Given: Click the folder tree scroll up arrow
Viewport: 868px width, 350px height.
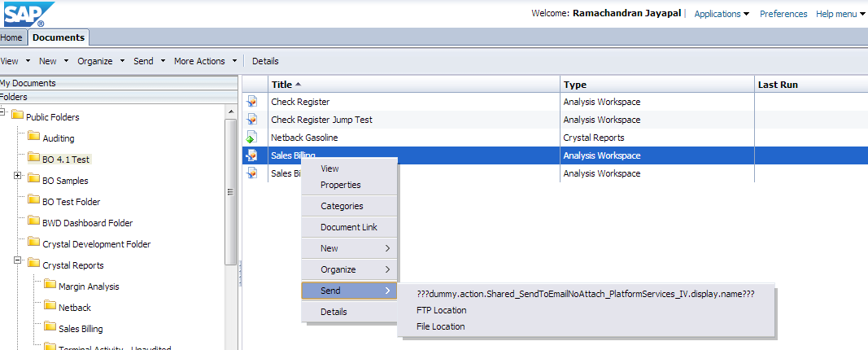Looking at the screenshot, I should [231, 111].
